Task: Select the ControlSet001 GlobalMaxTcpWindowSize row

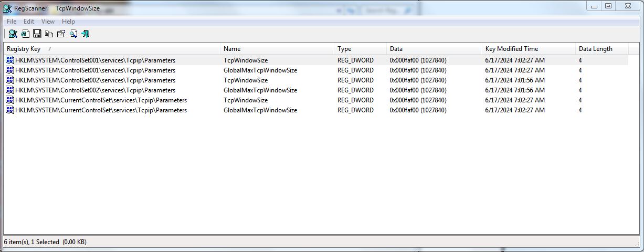Action: click(x=260, y=70)
